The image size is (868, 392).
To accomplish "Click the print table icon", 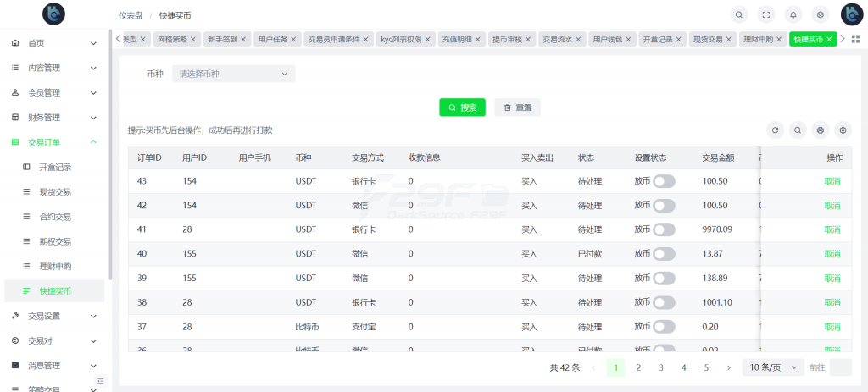I will pyautogui.click(x=820, y=130).
